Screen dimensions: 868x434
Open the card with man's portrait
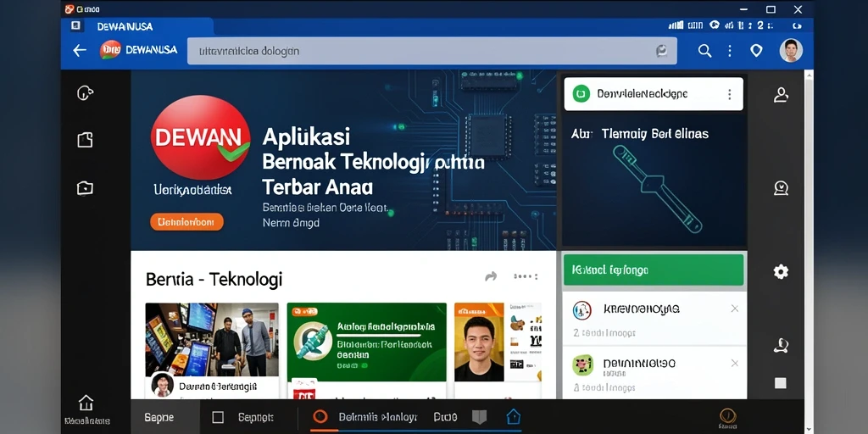pos(480,342)
